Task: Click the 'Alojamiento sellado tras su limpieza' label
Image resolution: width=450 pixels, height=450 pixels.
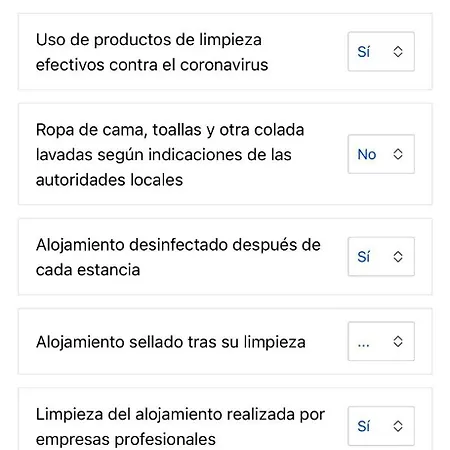Action: click(171, 342)
